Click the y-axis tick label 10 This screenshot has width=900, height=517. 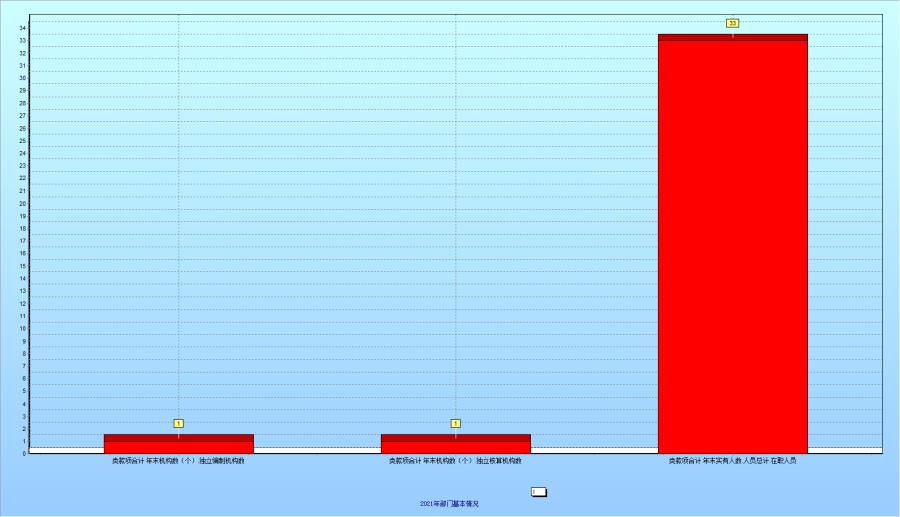22,328
